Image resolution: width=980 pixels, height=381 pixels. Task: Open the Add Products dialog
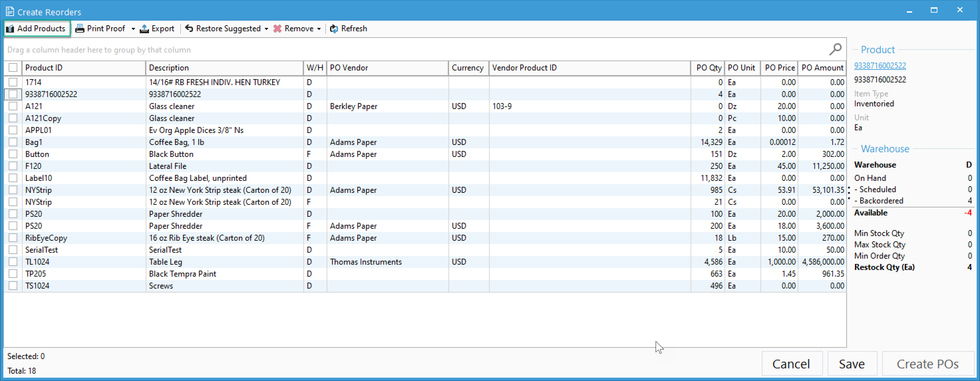pos(37,28)
